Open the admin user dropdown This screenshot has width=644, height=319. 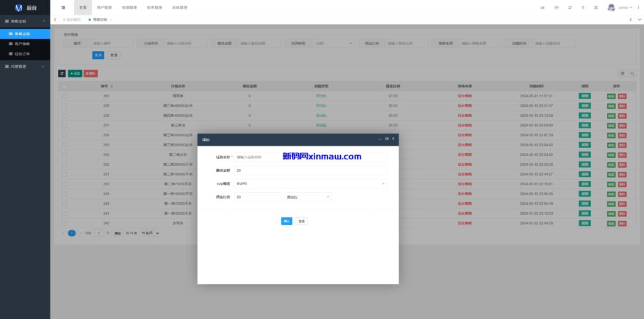coord(626,8)
